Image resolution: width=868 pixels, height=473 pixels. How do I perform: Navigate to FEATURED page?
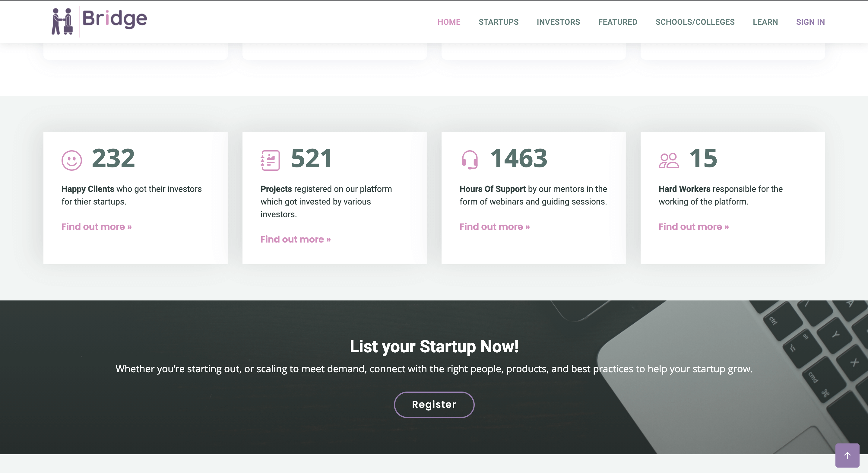617,22
